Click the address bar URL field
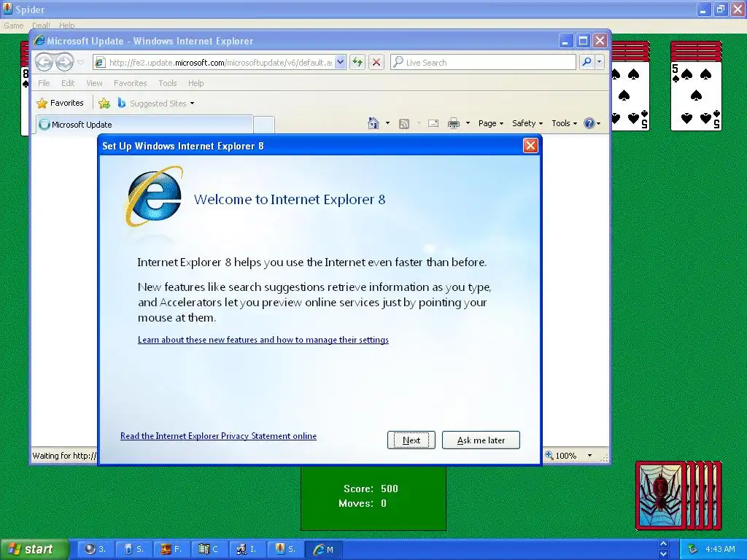 (220, 63)
